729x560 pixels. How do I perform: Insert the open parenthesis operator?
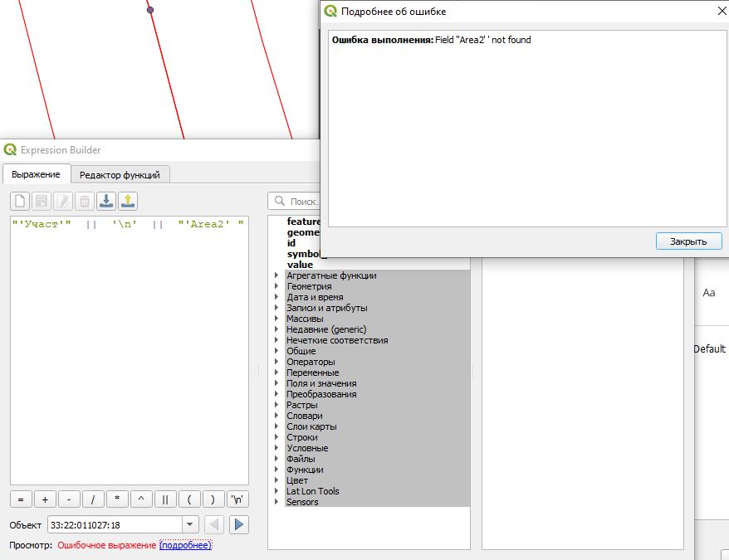(x=189, y=499)
